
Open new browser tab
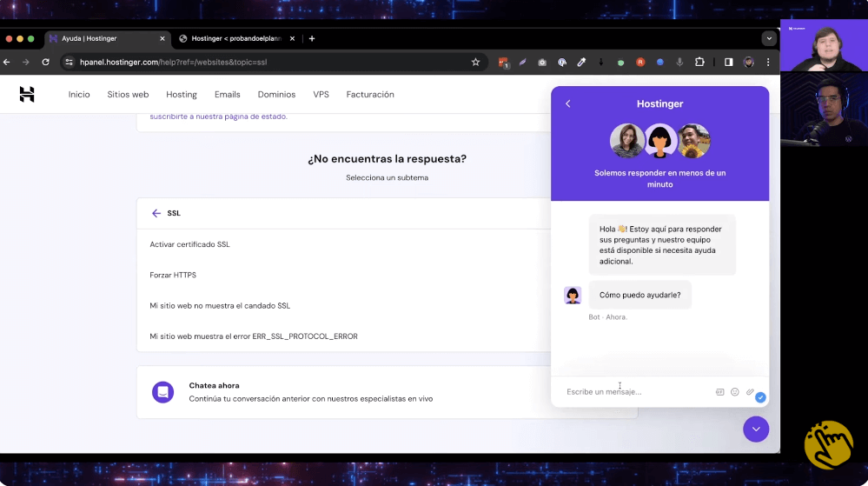[x=312, y=39]
